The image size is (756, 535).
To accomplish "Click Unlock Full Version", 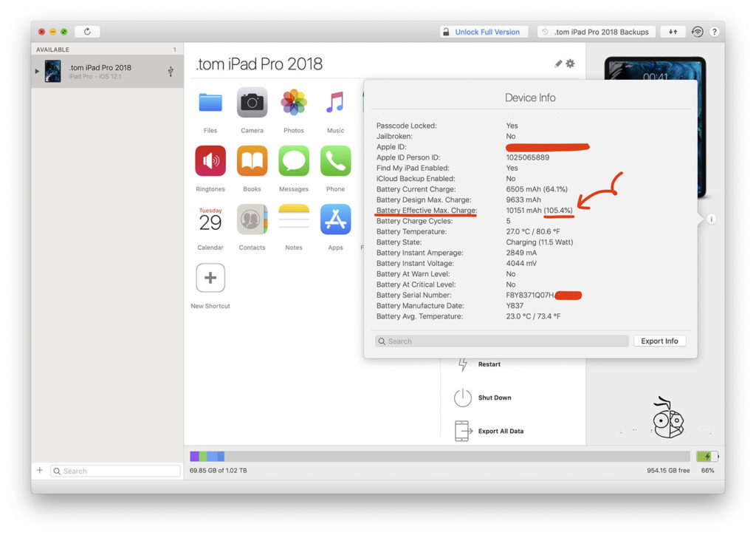I will coord(484,32).
